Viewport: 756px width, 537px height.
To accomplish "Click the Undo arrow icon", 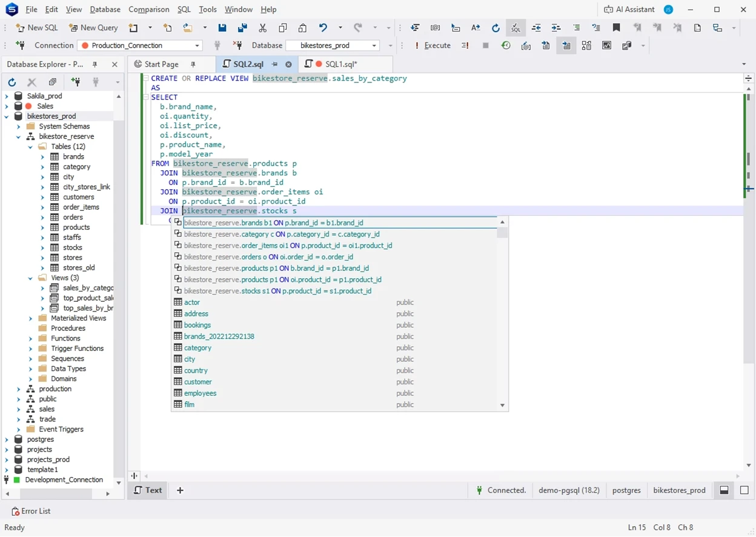I will [x=323, y=28].
